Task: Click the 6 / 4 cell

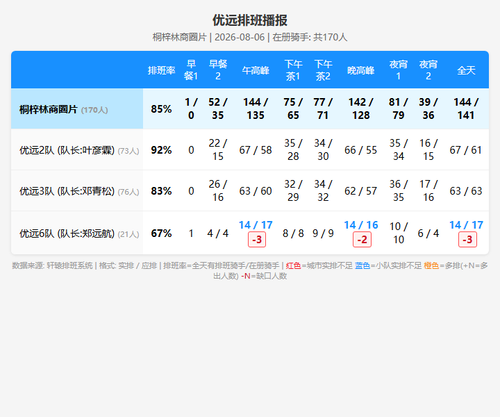Action: pyautogui.click(x=428, y=233)
